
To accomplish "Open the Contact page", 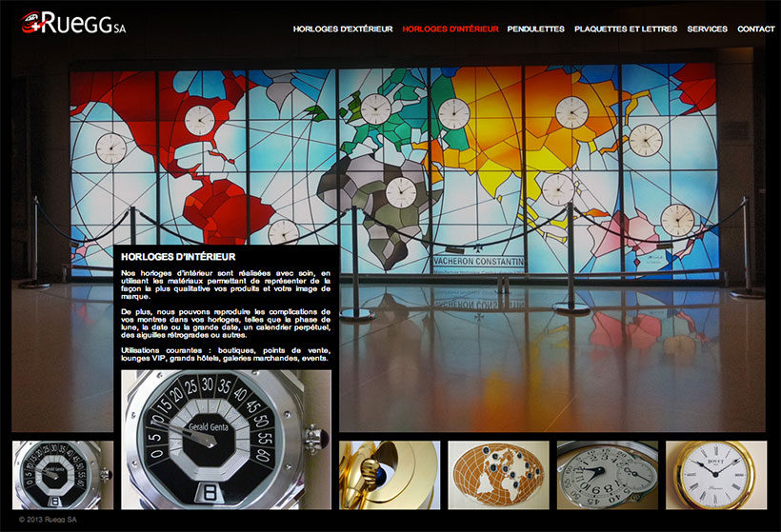I will coord(755,29).
